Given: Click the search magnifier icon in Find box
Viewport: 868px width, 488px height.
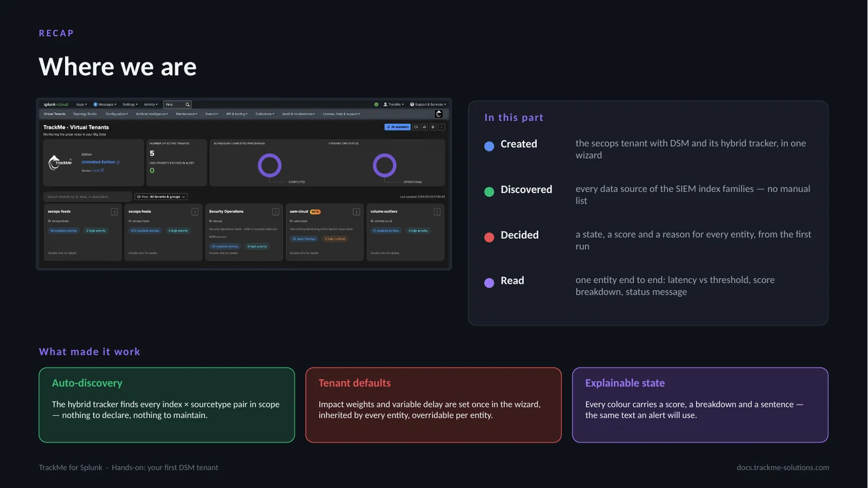Looking at the screenshot, I should 188,105.
